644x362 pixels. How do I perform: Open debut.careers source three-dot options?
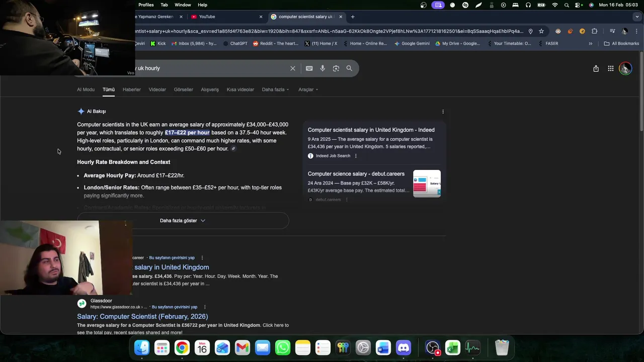(x=346, y=200)
